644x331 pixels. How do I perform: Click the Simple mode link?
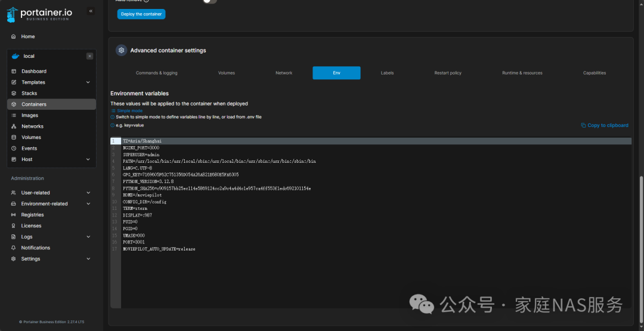tap(130, 111)
